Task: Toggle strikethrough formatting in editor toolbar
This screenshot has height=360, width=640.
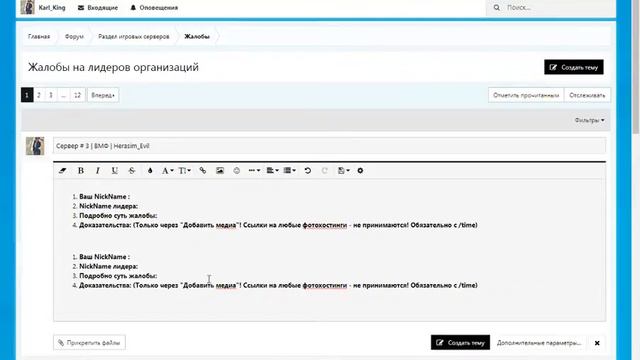Action: 131,171
